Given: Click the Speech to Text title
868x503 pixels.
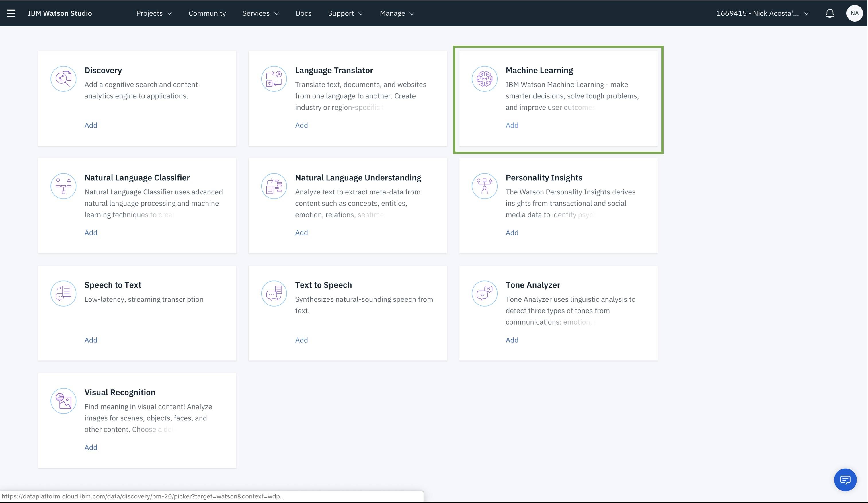Looking at the screenshot, I should (113, 285).
